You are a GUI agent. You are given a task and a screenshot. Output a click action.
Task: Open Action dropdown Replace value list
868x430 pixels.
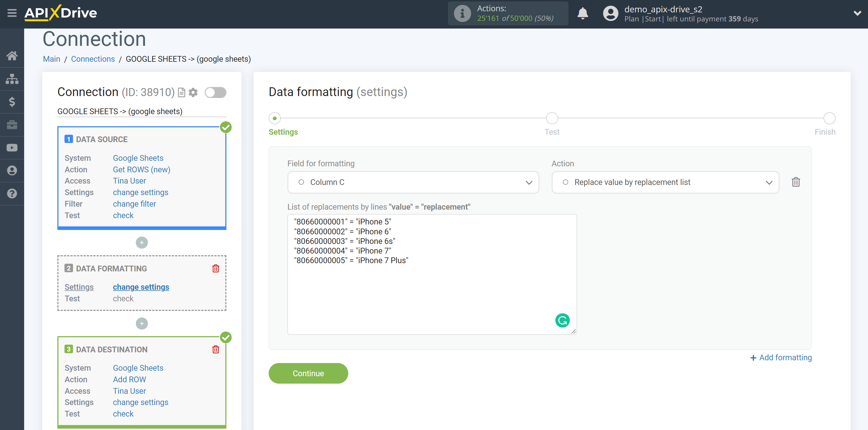[665, 182]
